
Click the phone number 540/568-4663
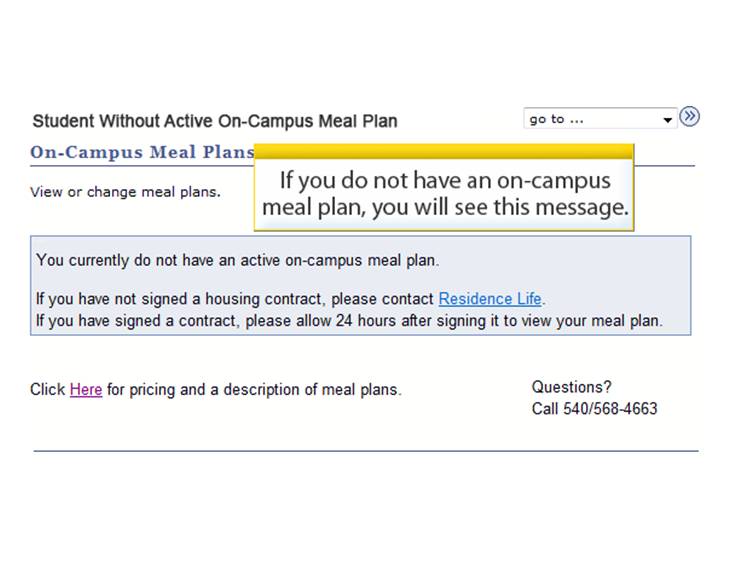click(x=610, y=409)
